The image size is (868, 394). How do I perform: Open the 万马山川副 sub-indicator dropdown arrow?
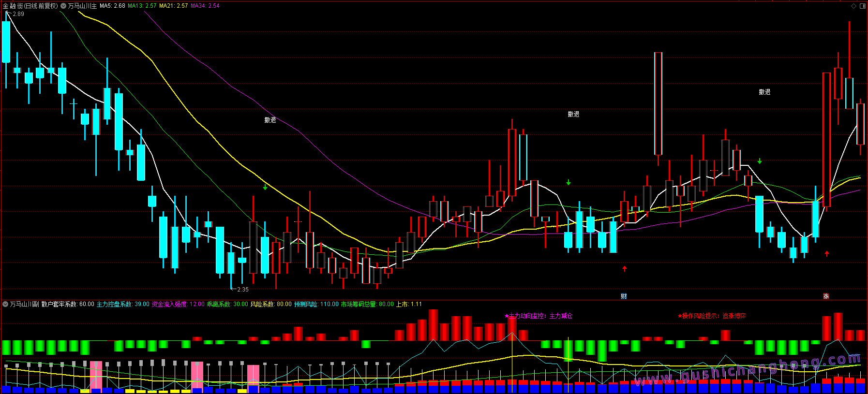coord(5,304)
